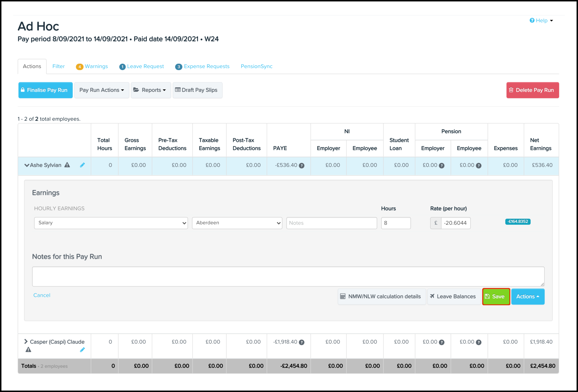Click Casper's Pension Employer help icon
This screenshot has height=392, width=578.
pos(441,343)
